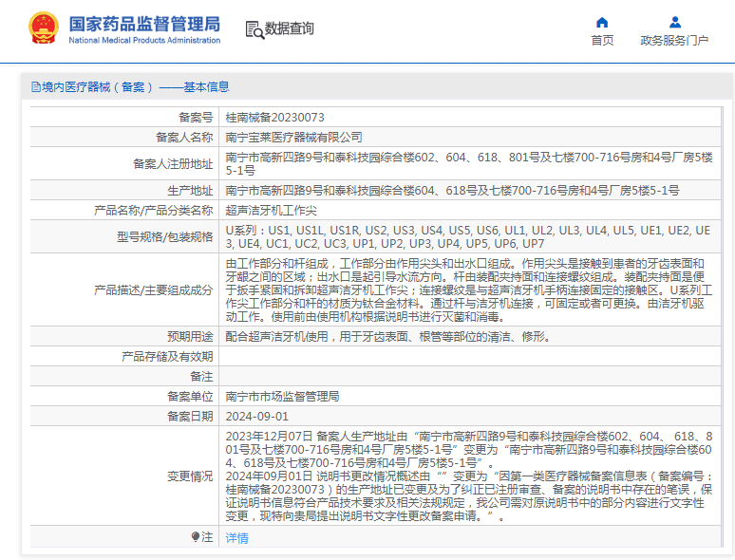Open the 数据查询 search icon
The image size is (735, 560).
coord(254,29)
